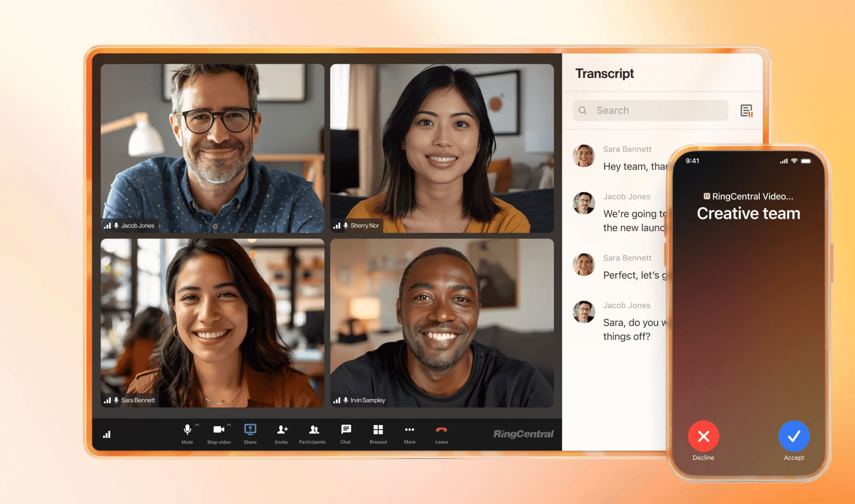Open the transcript notes icon beside search
This screenshot has width=855, height=504.
click(746, 110)
